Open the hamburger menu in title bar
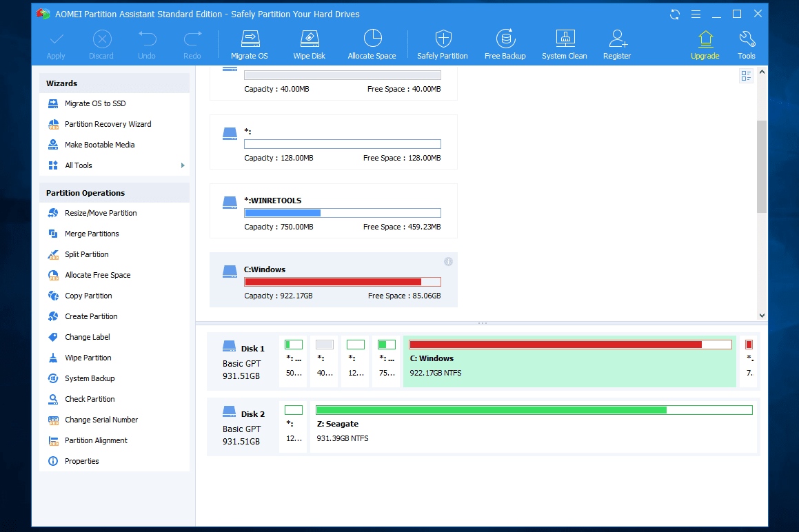Viewport: 799px width, 532px height. click(696, 14)
